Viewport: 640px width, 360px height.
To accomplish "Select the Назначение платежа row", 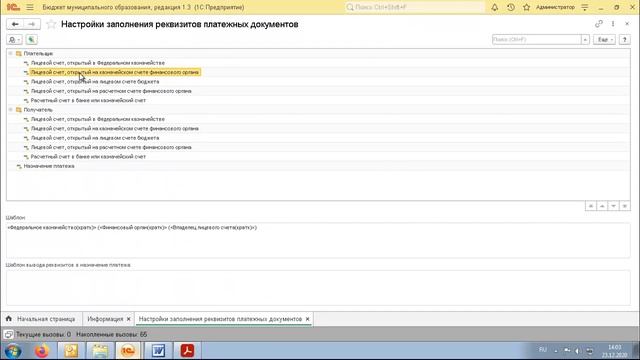I will (318, 166).
